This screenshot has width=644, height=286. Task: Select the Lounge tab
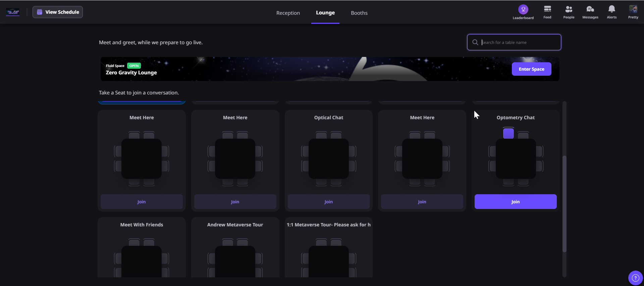325,13
